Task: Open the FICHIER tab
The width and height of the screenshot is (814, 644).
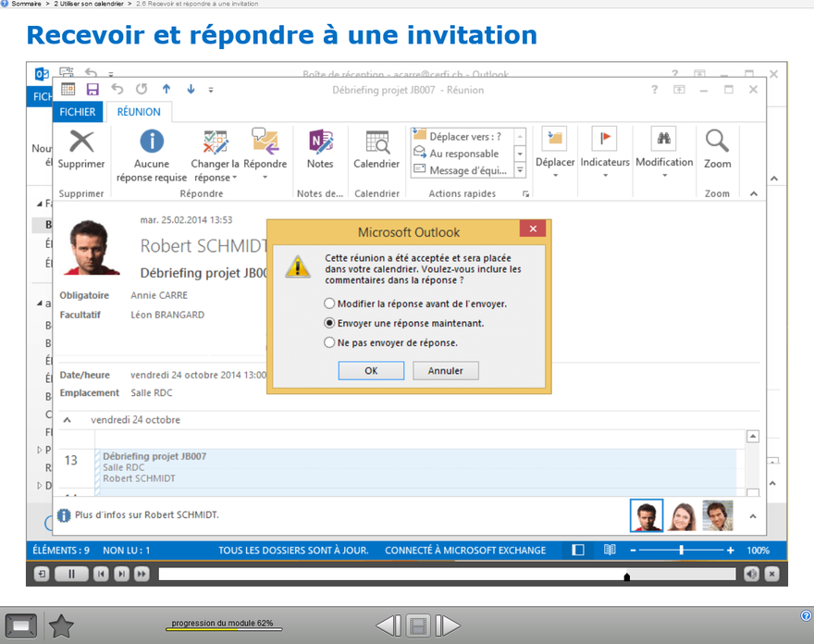Action: point(78,112)
